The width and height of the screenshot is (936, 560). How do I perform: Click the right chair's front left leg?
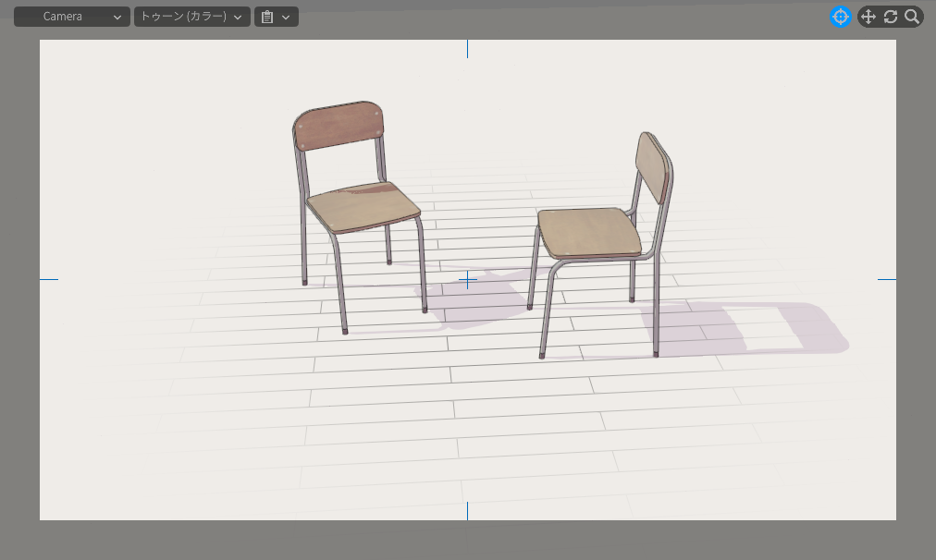click(x=546, y=316)
